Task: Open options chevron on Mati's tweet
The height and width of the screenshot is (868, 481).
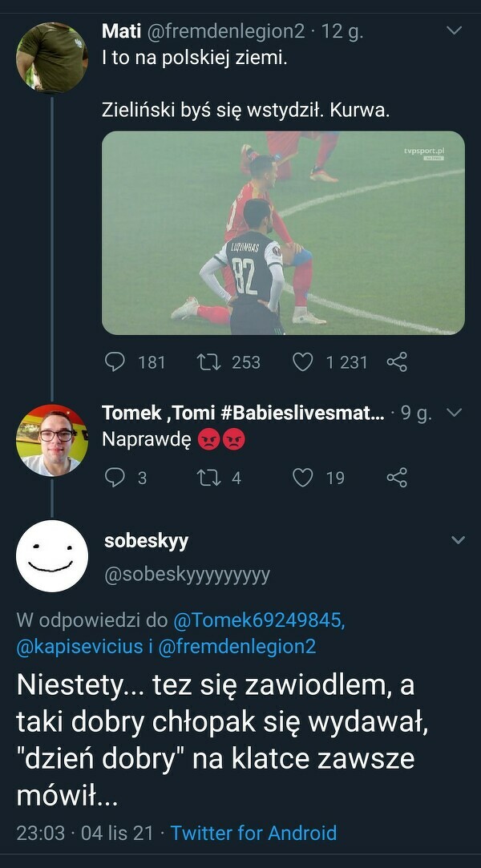Action: 454,31
